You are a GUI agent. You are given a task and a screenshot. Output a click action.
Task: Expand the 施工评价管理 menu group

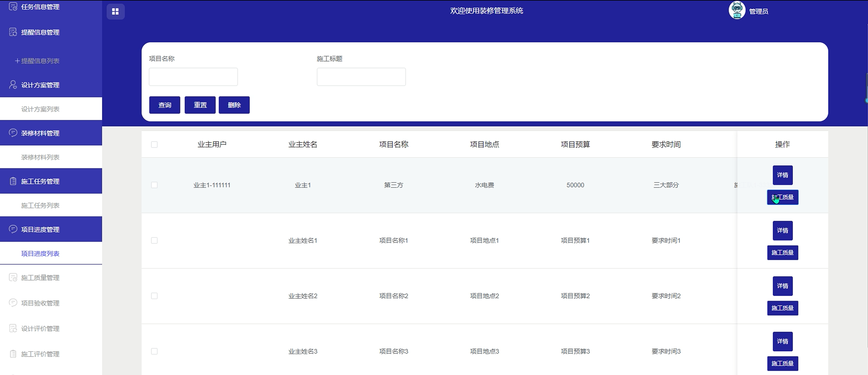coord(40,354)
